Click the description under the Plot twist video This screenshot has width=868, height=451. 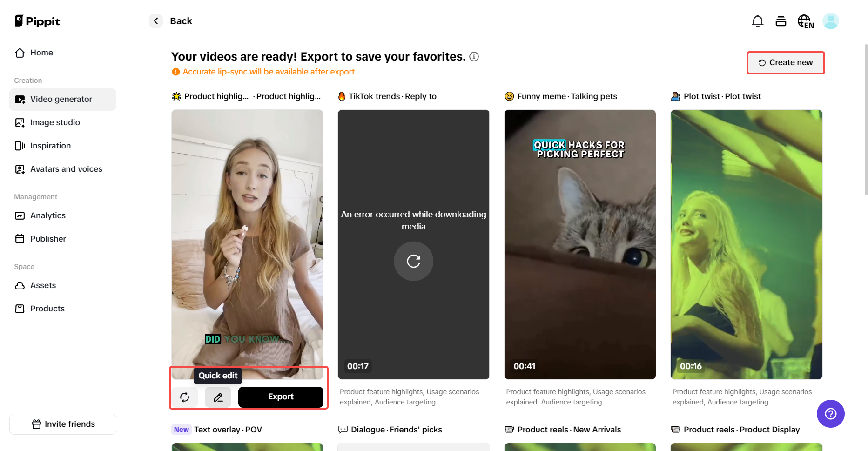tap(742, 397)
